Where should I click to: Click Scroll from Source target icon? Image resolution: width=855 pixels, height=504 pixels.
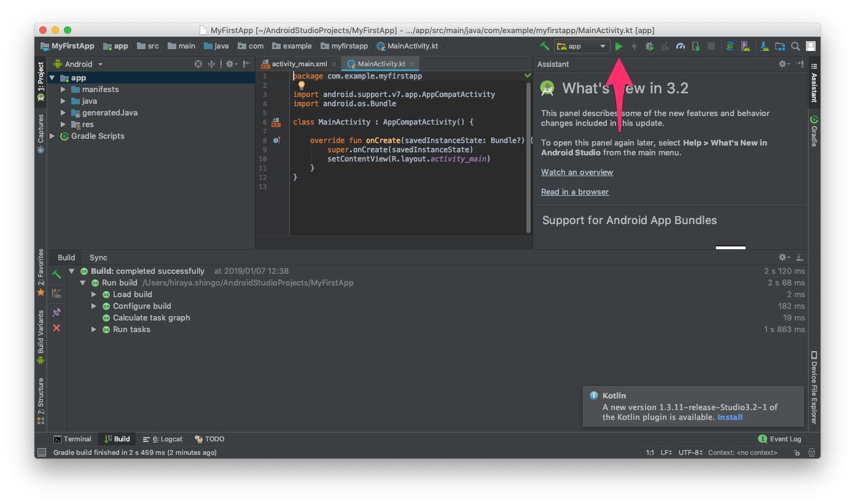(x=198, y=64)
